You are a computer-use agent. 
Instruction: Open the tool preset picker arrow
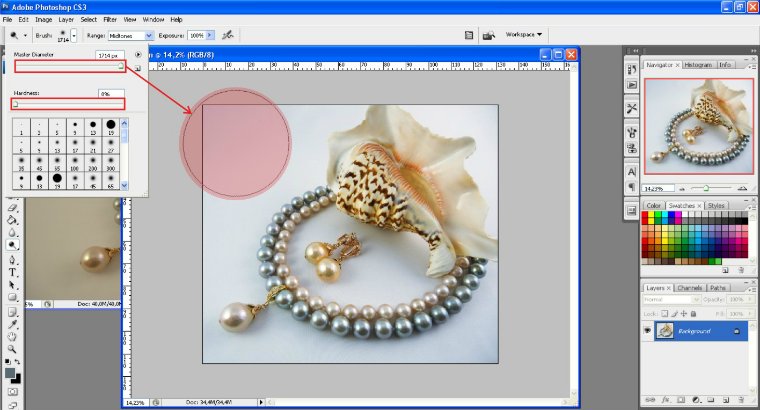25,35
